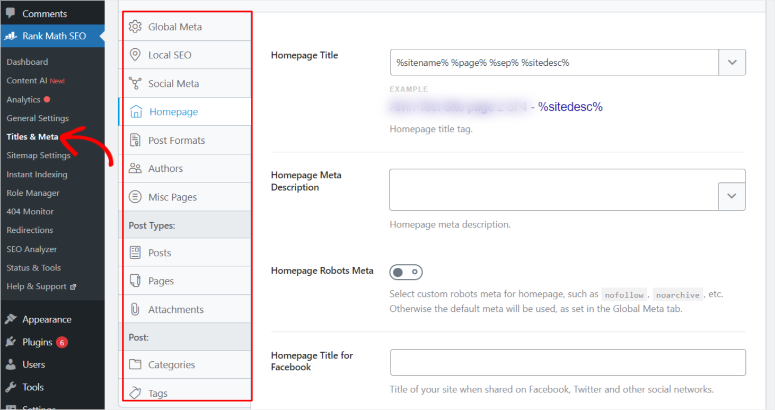Image resolution: width=775 pixels, height=410 pixels.
Task: Click the Attachments paperclip icon
Action: coord(135,309)
